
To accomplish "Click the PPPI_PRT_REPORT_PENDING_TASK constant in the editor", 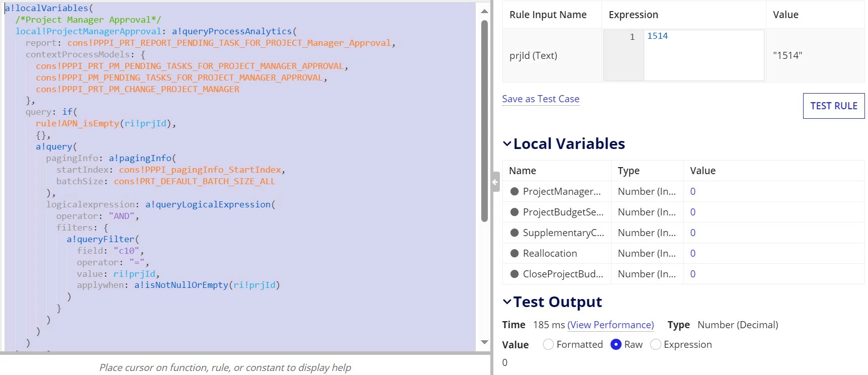I will [229, 43].
